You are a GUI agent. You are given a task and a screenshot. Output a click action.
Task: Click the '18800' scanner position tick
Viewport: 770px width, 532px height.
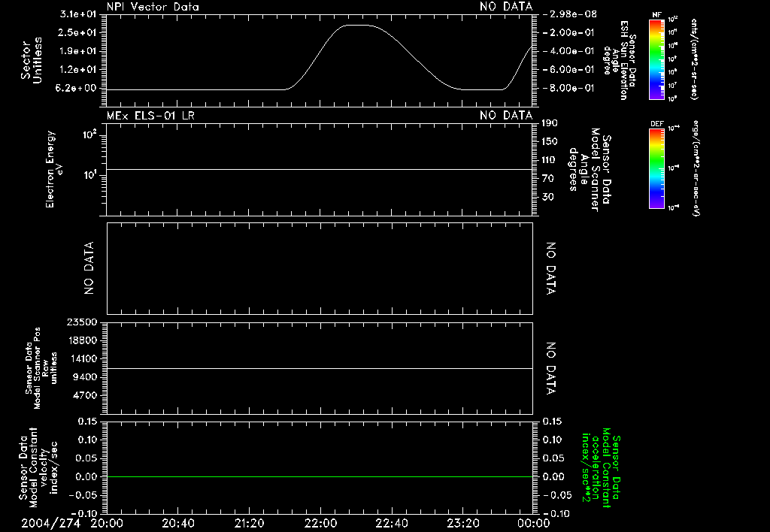click(82, 340)
